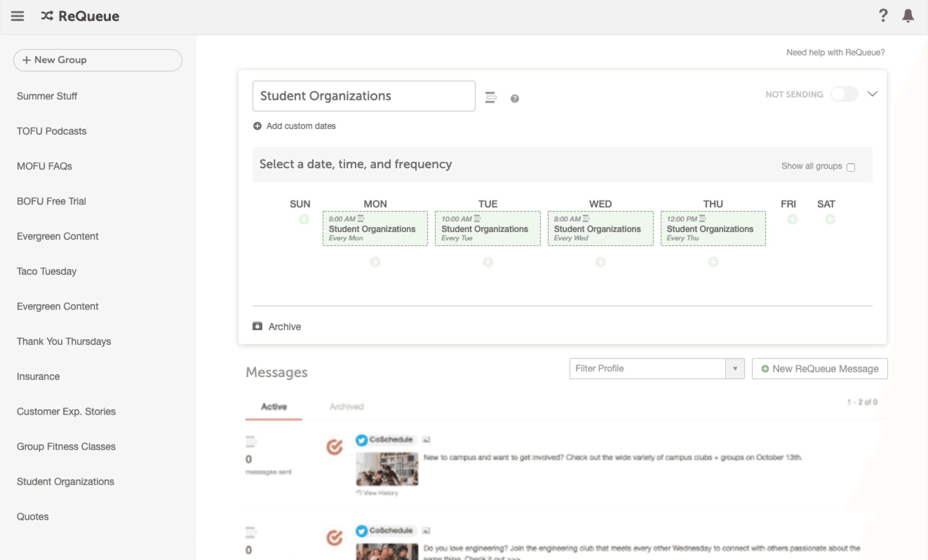
Task: Add a time slot under SUN
Action: tap(304, 219)
